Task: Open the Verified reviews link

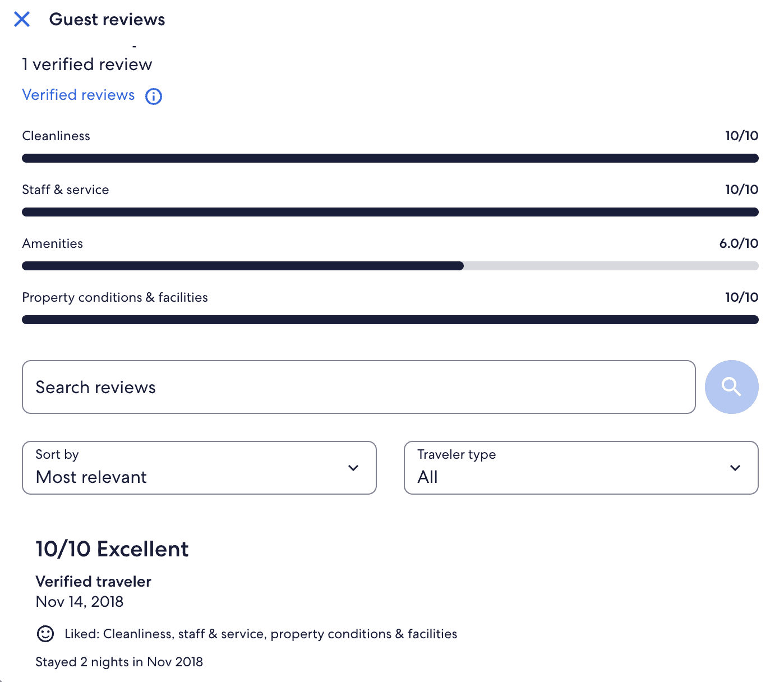Action: coord(79,95)
